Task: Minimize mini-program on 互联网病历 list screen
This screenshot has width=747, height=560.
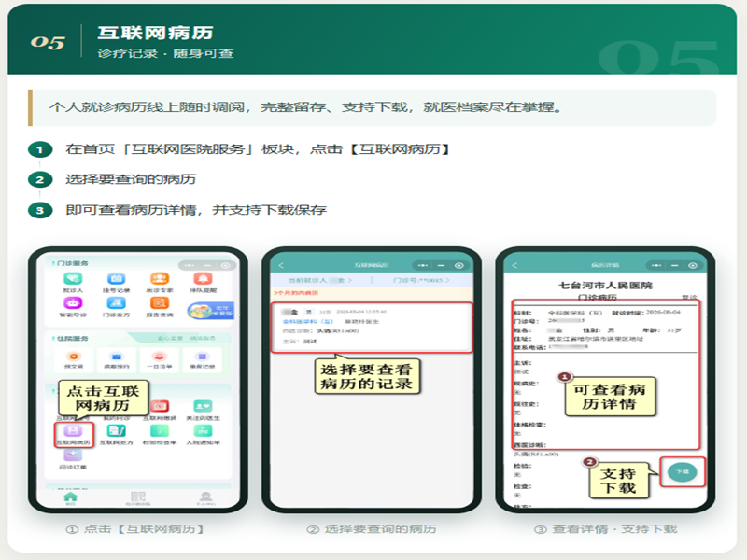Action: [441, 265]
